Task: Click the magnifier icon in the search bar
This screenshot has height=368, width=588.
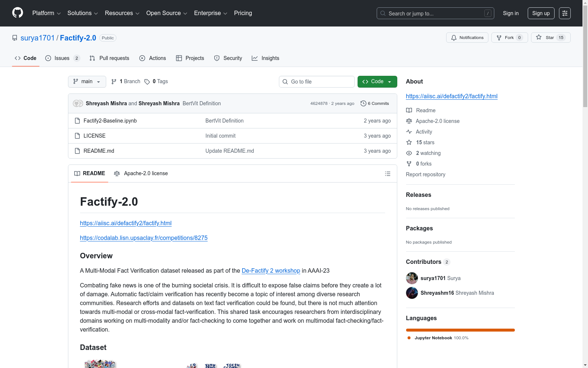Action: (383, 13)
